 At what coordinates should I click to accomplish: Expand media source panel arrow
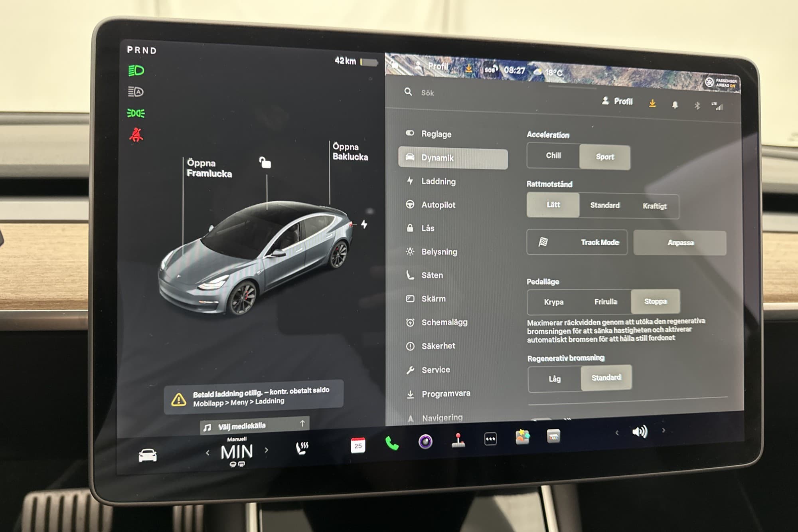(x=302, y=423)
